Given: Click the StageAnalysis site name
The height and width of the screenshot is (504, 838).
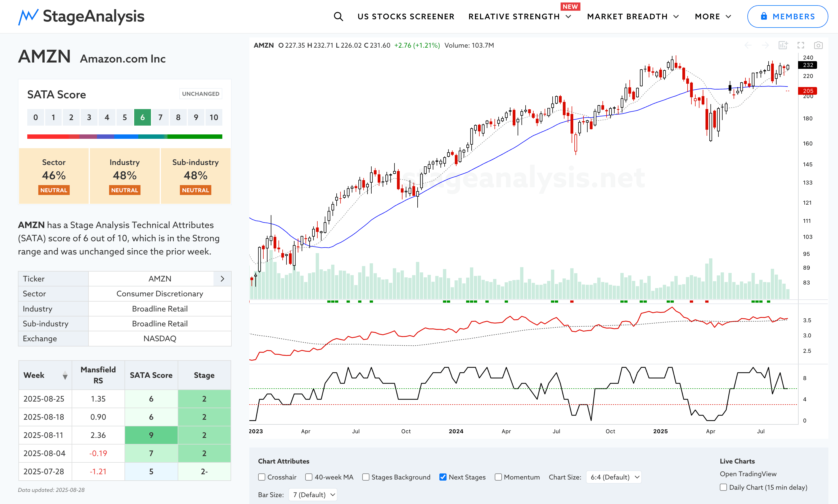Looking at the screenshot, I should click(x=94, y=16).
